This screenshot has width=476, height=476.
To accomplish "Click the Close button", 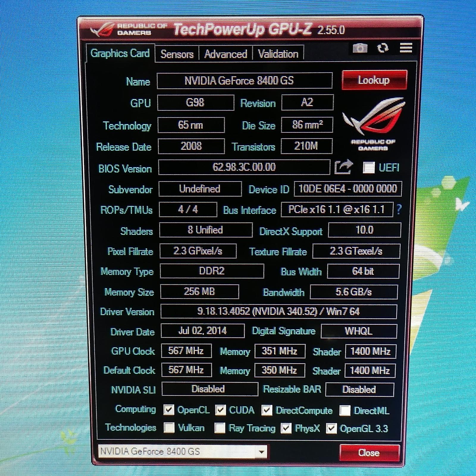I will coord(369,453).
